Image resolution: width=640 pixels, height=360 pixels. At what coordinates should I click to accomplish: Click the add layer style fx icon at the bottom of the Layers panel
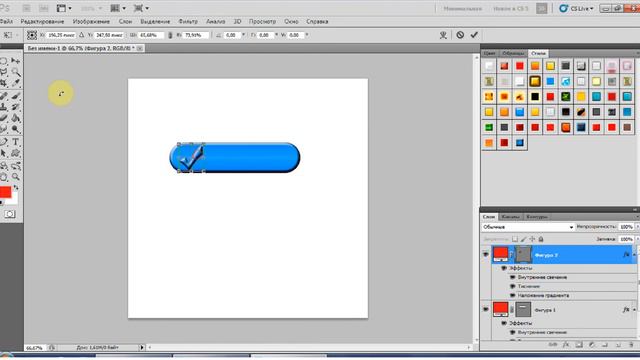pos(566,345)
